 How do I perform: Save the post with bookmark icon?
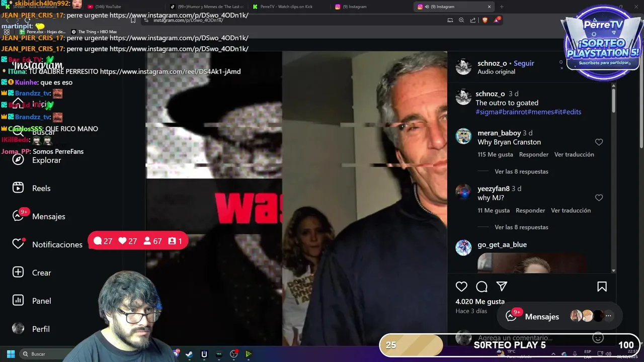pyautogui.click(x=602, y=287)
